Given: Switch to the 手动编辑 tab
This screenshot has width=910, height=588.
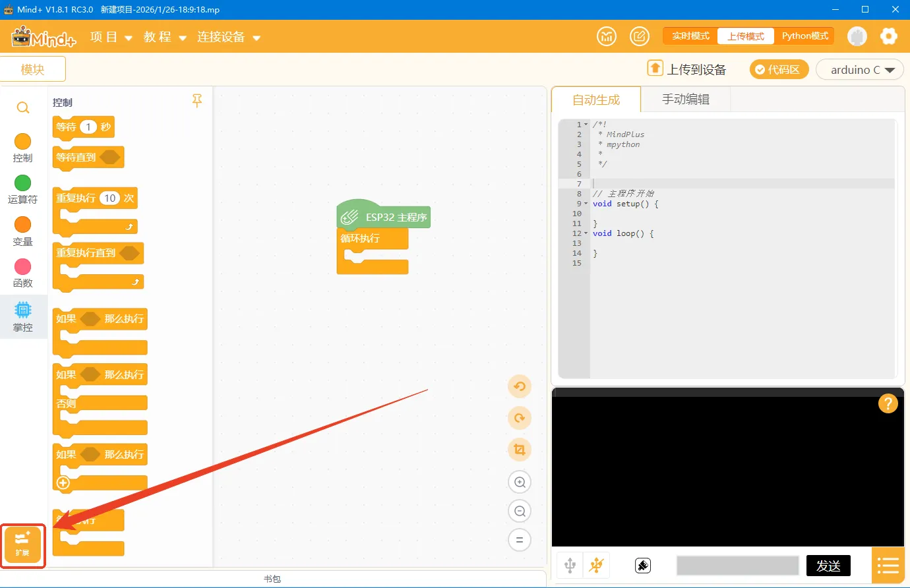Looking at the screenshot, I should pos(685,100).
